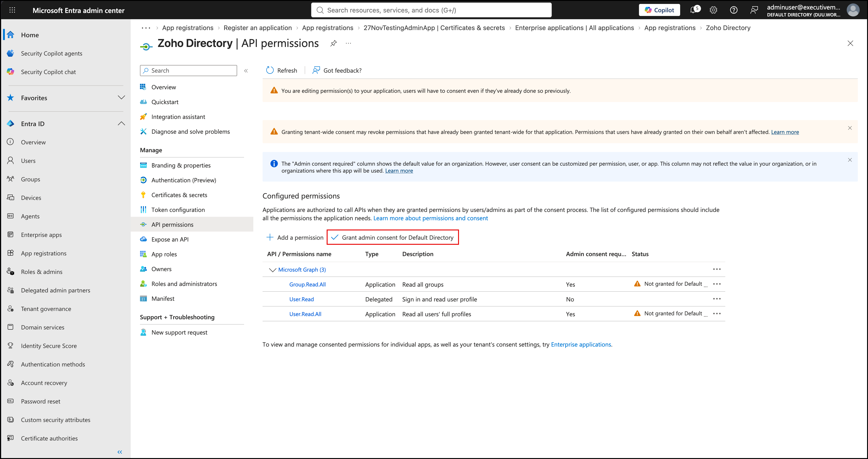Viewport: 868px width, 459px height.
Task: Open the Manifest page
Action: point(163,299)
